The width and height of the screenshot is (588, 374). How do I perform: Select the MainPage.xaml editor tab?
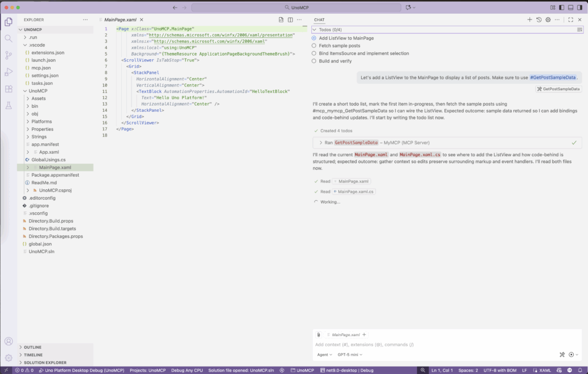pos(119,20)
